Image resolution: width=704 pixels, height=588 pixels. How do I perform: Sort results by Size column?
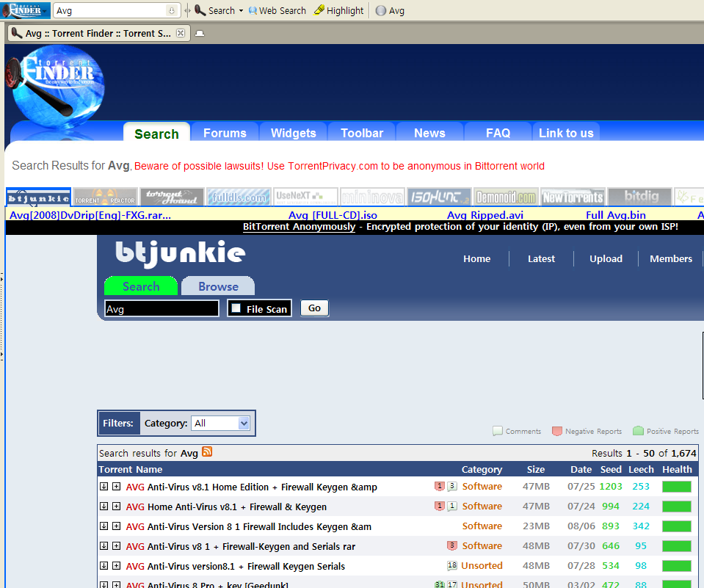click(536, 470)
